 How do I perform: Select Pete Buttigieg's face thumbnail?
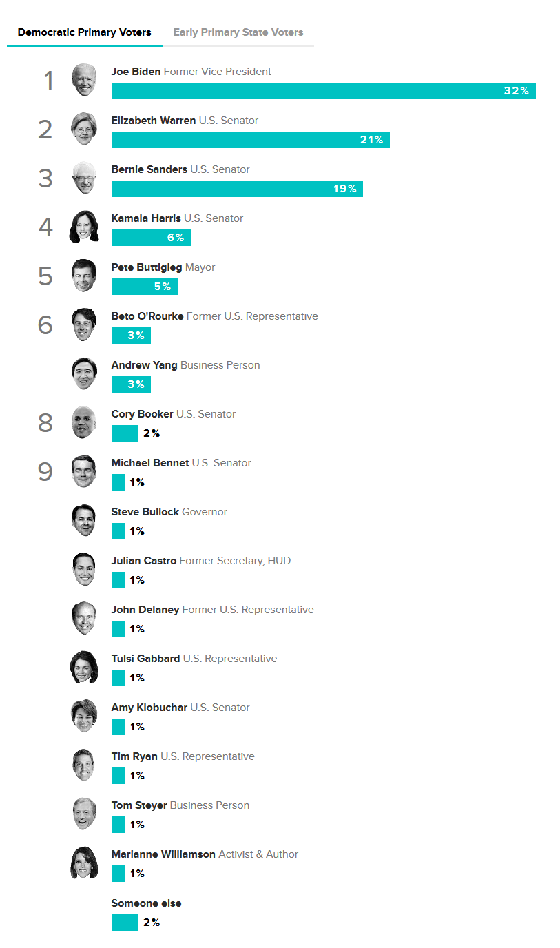[x=84, y=276]
